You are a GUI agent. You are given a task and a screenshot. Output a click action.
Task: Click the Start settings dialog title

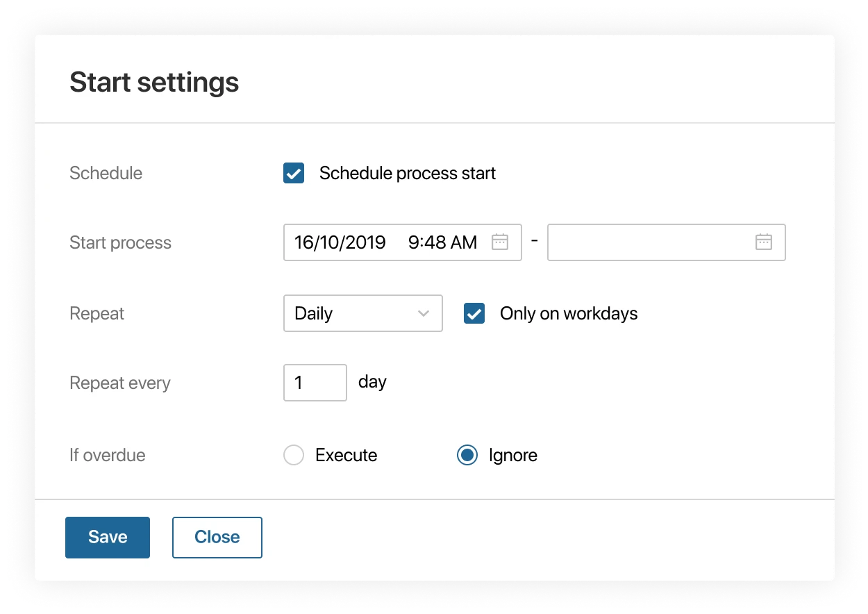click(153, 81)
